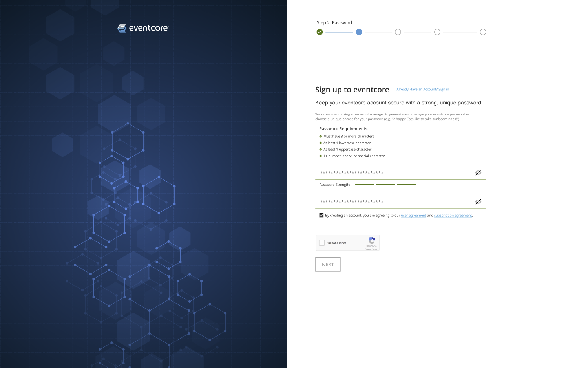Click the middle Password Strength bar segment
Viewport: 588px width, 368px height.
(x=385, y=185)
